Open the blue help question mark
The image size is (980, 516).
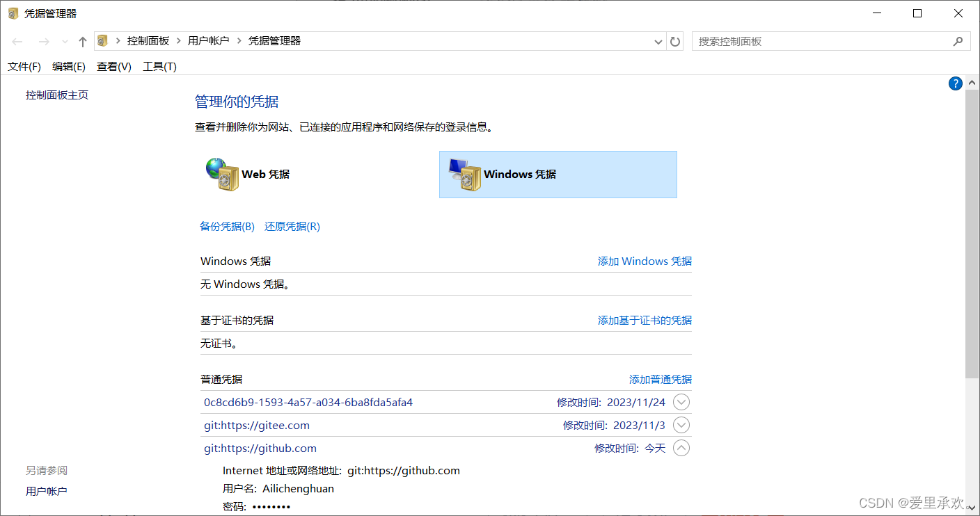pyautogui.click(x=955, y=83)
